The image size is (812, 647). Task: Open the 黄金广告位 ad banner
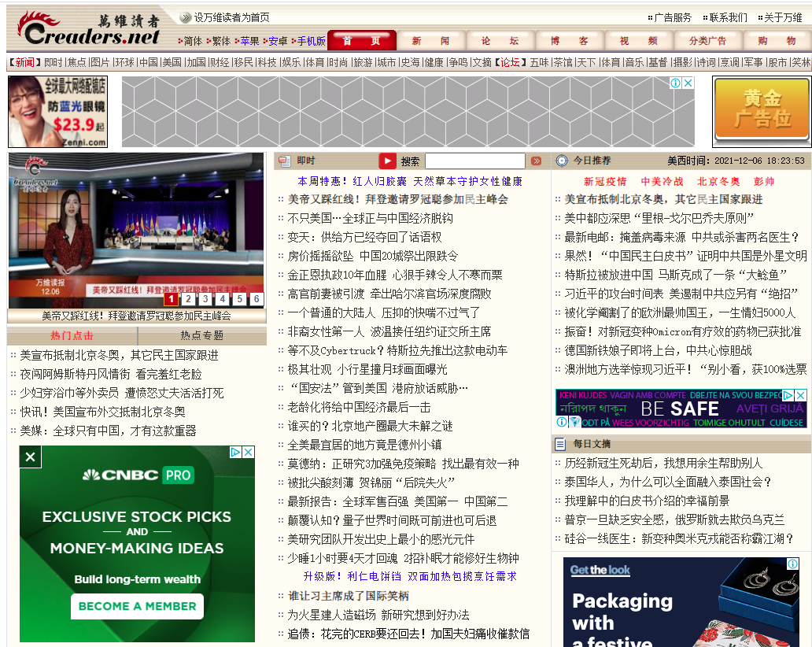pos(762,111)
